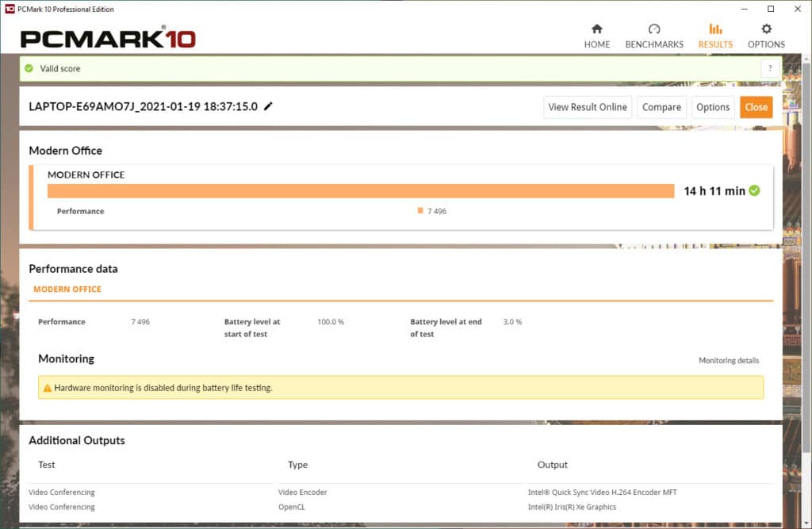Click the pencil icon to rename result

pyautogui.click(x=268, y=106)
